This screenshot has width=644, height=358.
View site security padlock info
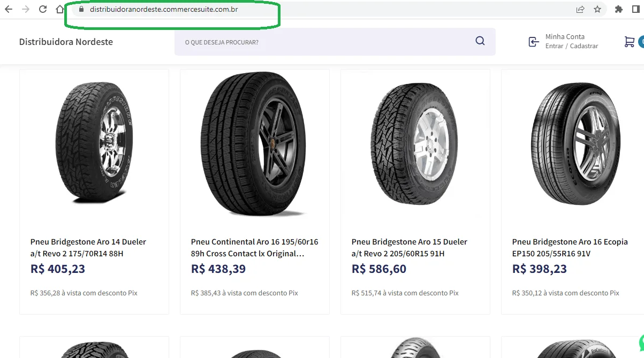(81, 10)
